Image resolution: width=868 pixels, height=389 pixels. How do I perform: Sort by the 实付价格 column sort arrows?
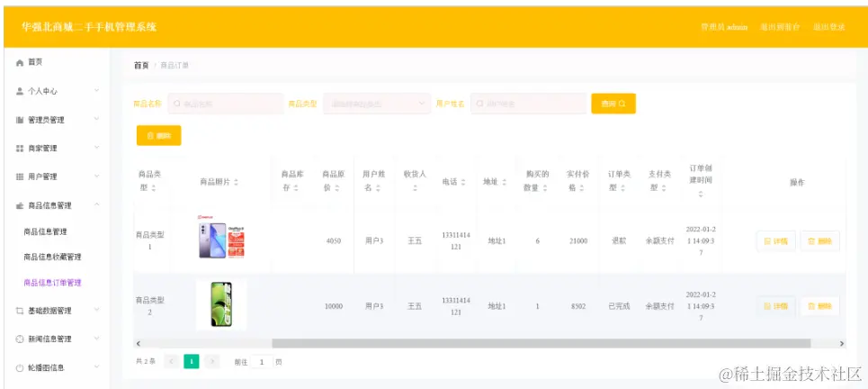[581, 188]
